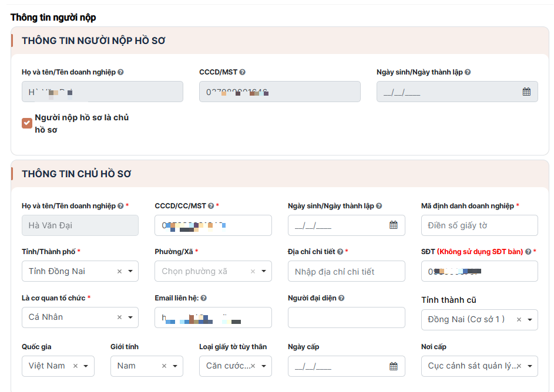Click the Người đại diện input field
554x392 pixels.
tap(346, 317)
